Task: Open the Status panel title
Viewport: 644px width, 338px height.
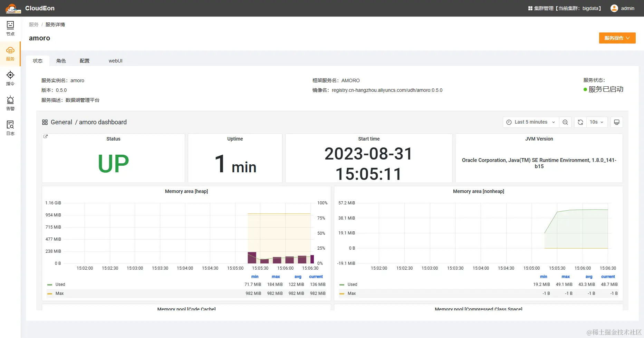Action: point(113,139)
